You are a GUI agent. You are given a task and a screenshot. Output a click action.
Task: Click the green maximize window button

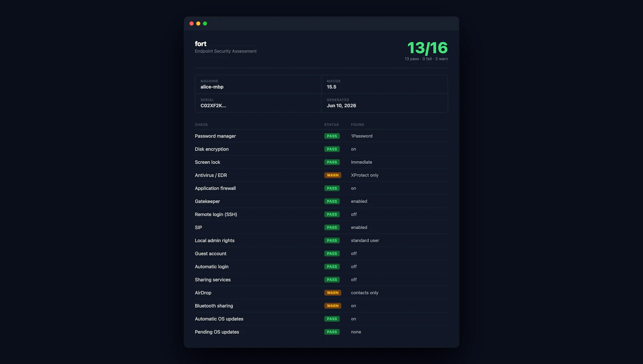205,24
